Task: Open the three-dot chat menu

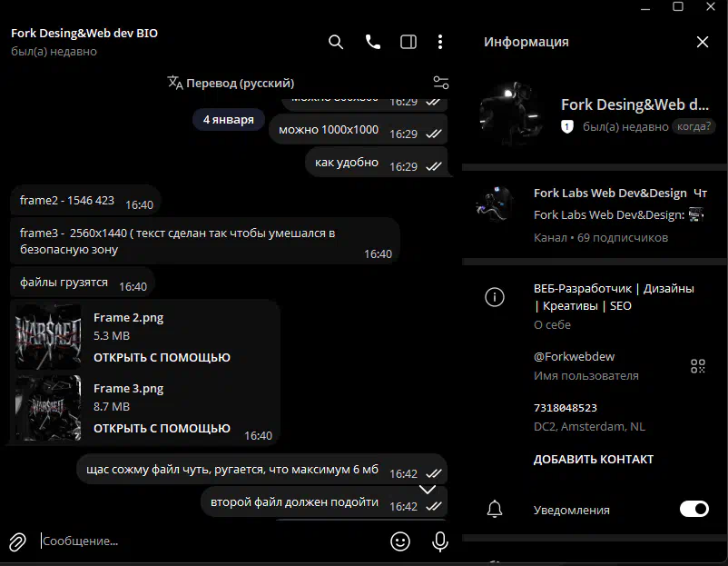Action: pos(440,43)
